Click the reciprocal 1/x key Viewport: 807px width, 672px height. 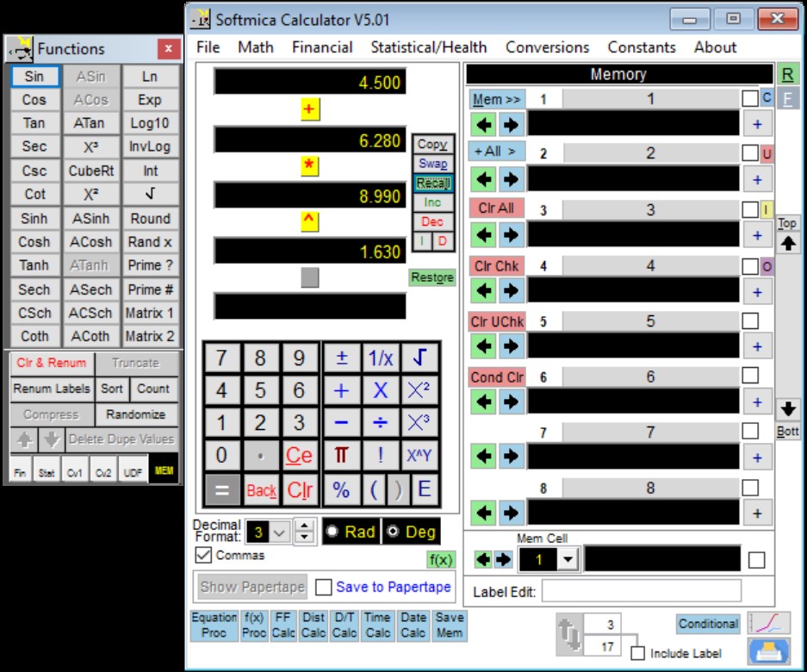coord(381,358)
